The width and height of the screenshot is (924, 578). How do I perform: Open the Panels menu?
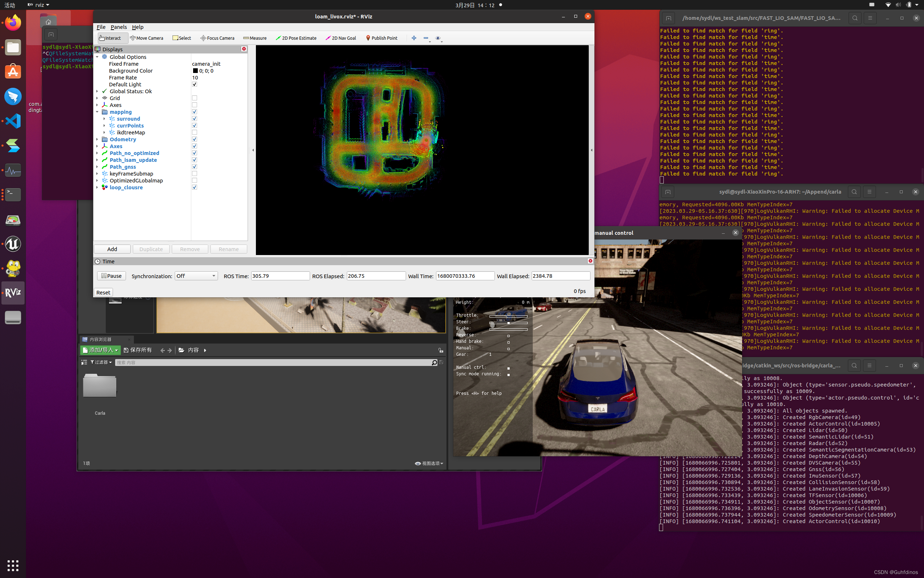(x=118, y=27)
